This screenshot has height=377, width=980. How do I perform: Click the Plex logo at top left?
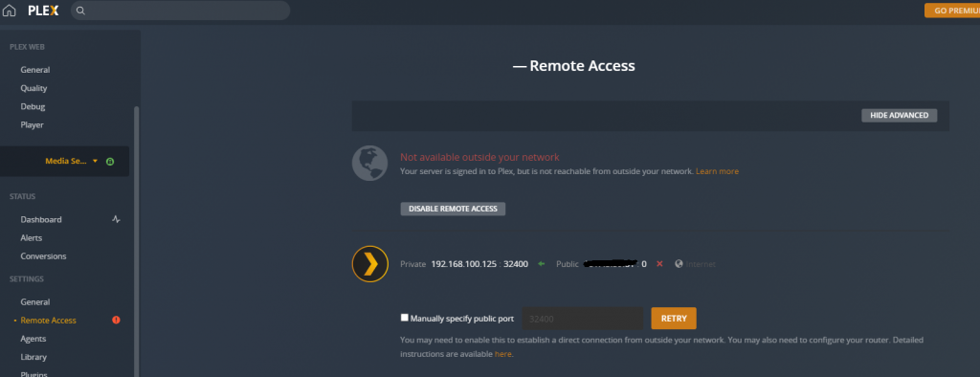[x=43, y=11]
